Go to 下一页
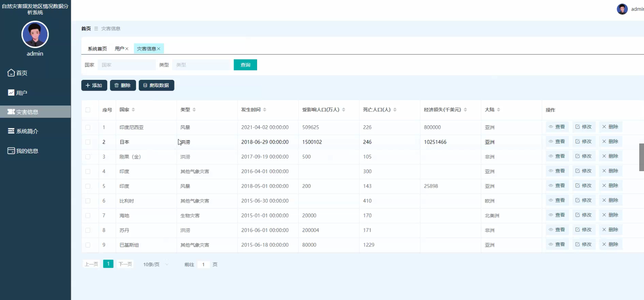This screenshot has height=300, width=644. click(x=125, y=264)
